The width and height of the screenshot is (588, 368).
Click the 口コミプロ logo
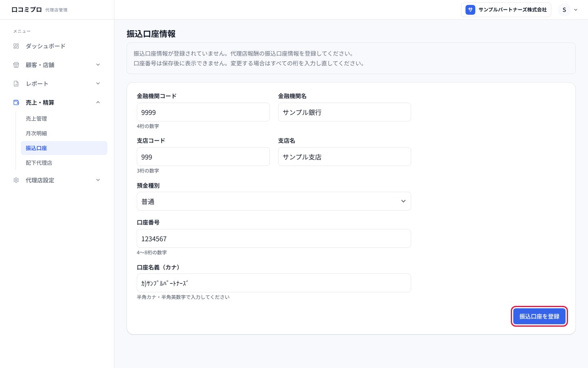27,10
